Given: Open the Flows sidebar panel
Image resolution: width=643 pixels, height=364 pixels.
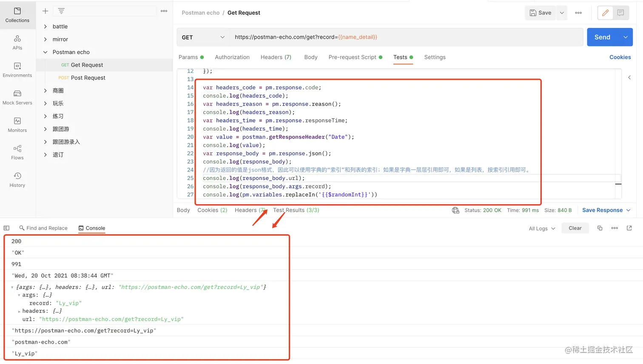Looking at the screenshot, I should pyautogui.click(x=17, y=152).
